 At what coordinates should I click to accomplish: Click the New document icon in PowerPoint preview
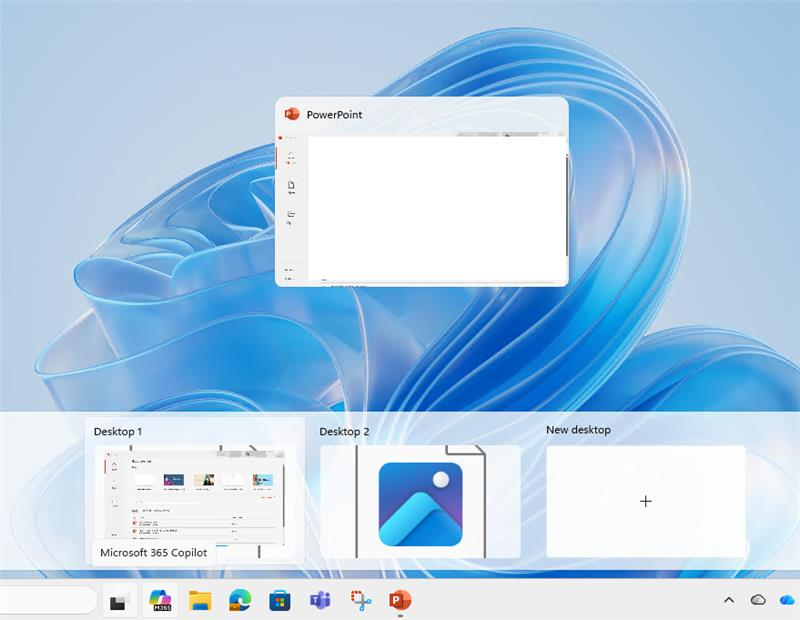(x=291, y=187)
